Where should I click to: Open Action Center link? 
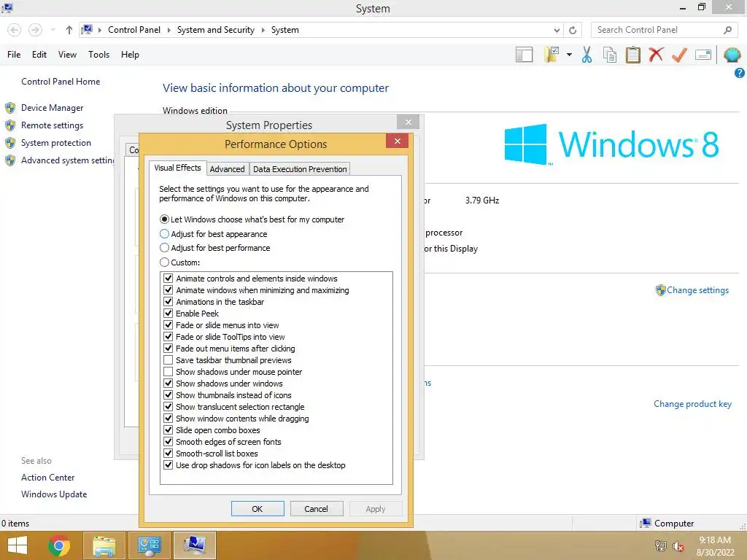[47, 477]
